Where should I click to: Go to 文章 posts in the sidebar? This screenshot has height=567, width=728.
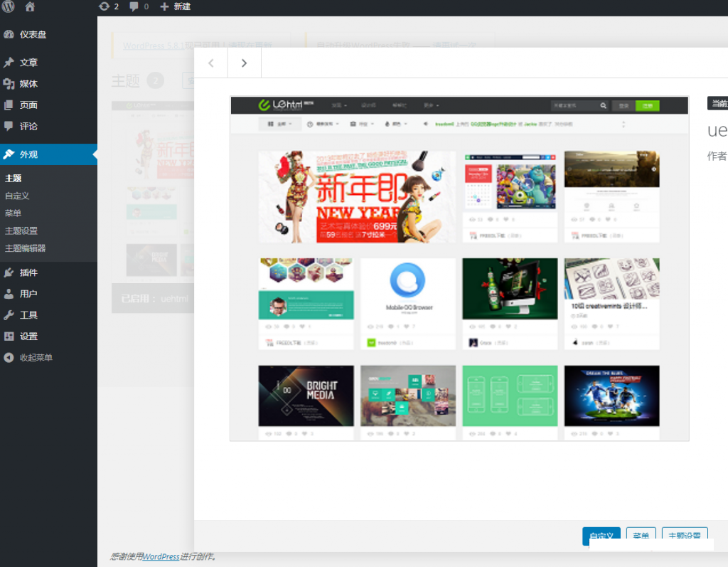coord(28,63)
